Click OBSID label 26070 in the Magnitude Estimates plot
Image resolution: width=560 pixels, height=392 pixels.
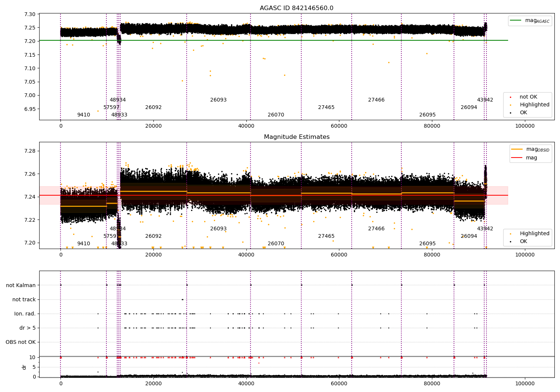276,244
